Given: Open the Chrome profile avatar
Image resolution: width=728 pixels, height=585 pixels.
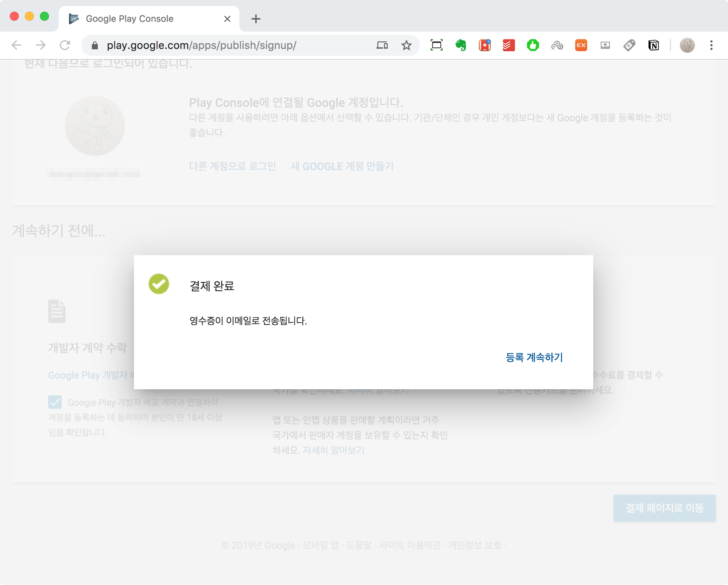Looking at the screenshot, I should click(687, 46).
